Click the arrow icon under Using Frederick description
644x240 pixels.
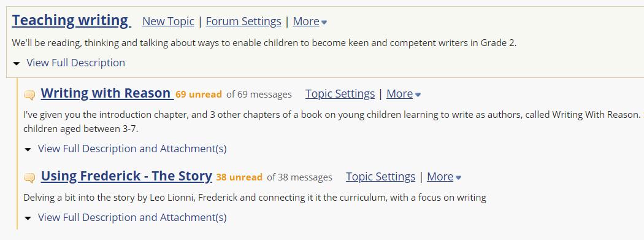(x=28, y=219)
